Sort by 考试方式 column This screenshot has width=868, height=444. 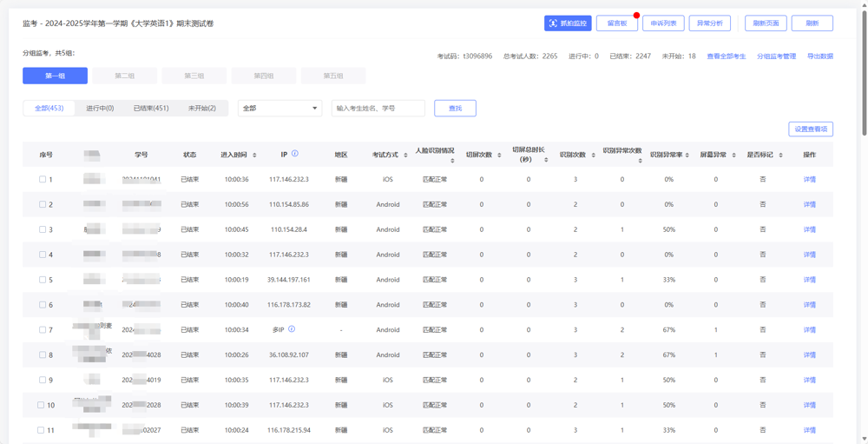tap(405, 156)
